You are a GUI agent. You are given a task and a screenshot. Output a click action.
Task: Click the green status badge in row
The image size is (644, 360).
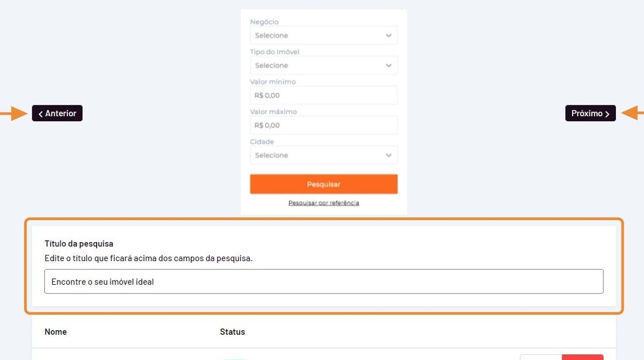pos(236,359)
